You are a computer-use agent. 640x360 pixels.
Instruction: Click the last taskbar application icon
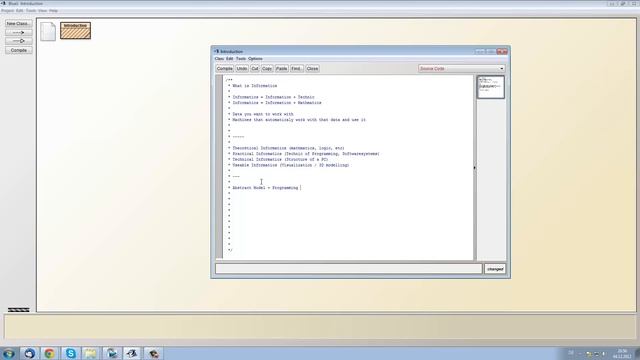(x=153, y=353)
